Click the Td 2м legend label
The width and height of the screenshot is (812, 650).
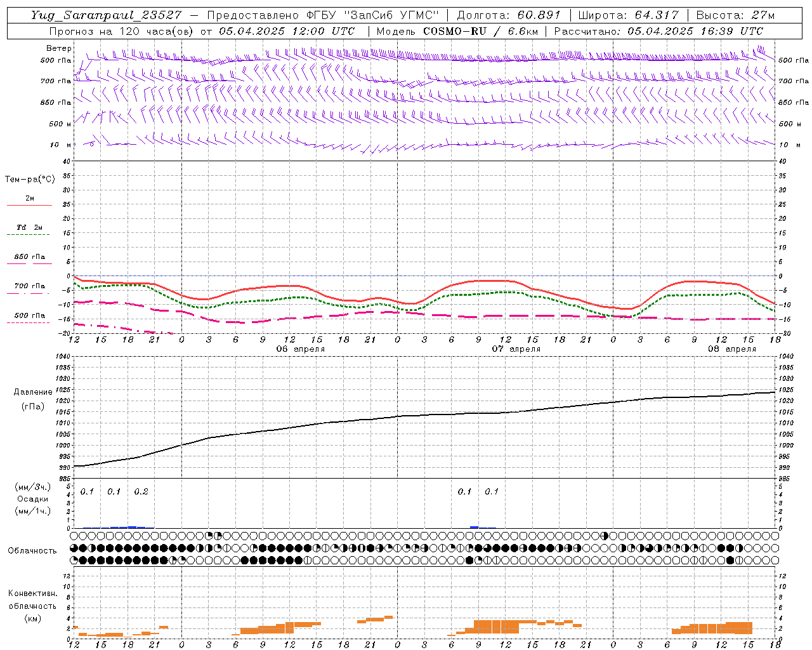pos(30,227)
